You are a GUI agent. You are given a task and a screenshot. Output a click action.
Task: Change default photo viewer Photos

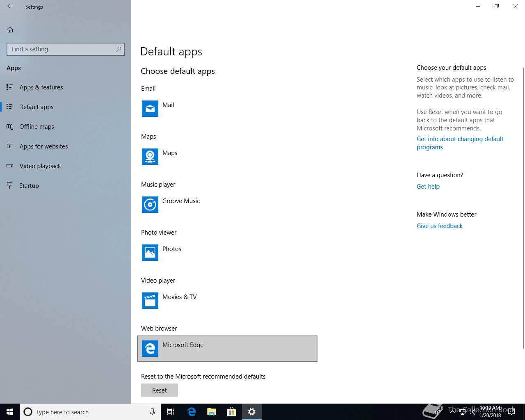point(227,253)
